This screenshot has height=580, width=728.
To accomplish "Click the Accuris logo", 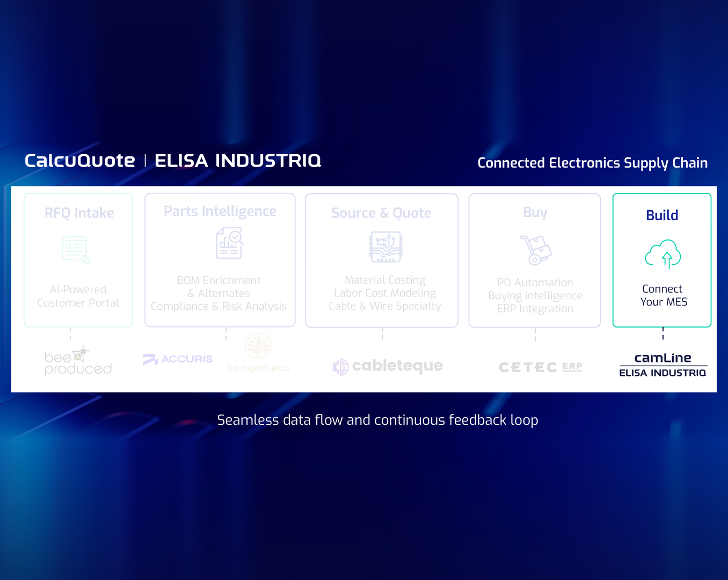I will (x=178, y=359).
